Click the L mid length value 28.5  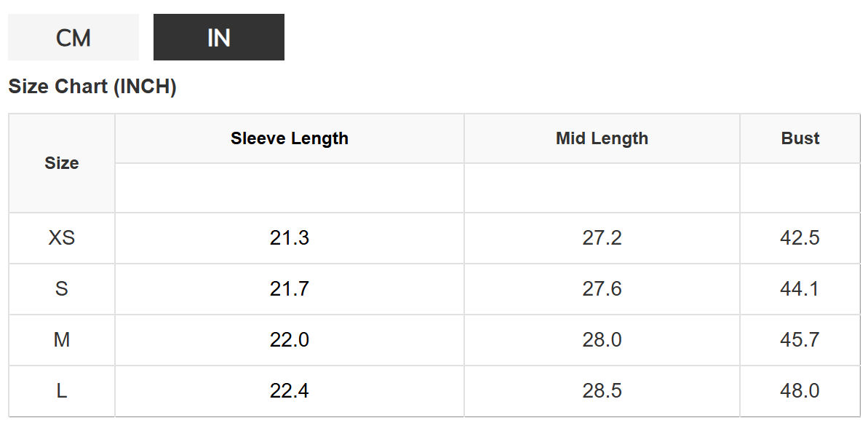602,391
